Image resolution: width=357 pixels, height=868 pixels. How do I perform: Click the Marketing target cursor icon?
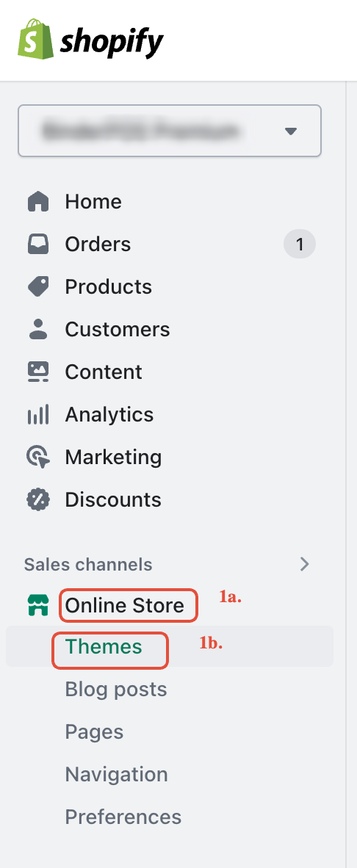(x=38, y=457)
